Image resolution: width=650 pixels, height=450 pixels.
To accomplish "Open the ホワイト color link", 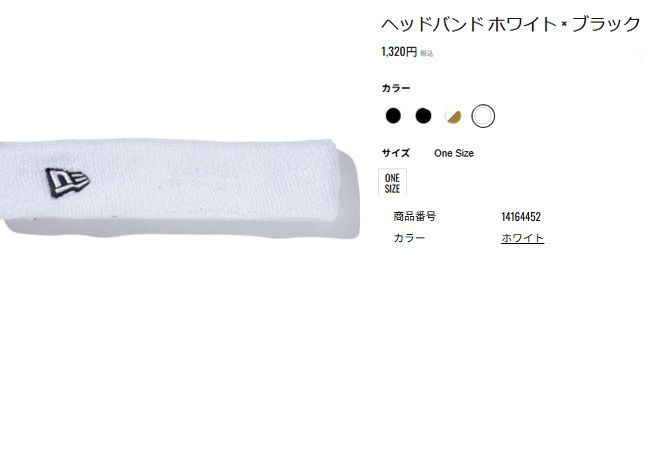I will point(522,238).
